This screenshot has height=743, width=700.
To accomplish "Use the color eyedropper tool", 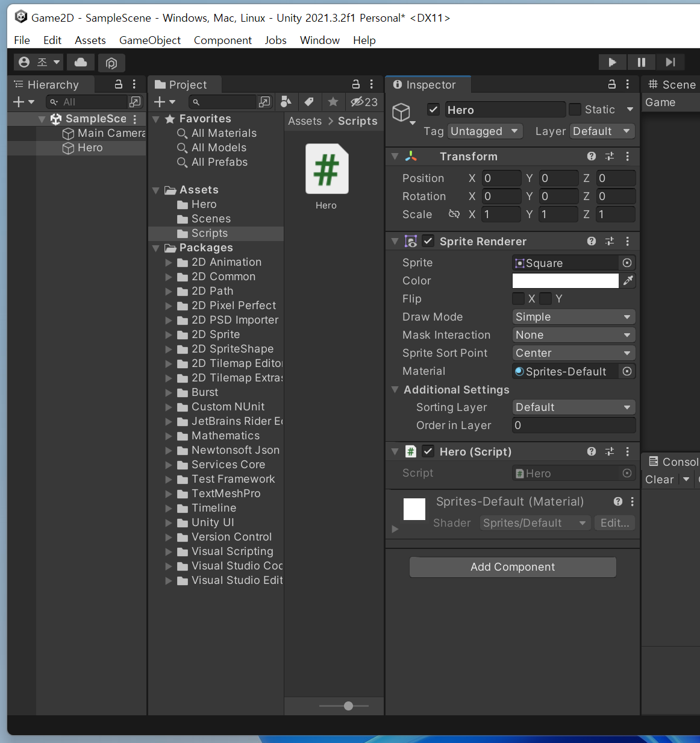I will (x=628, y=281).
